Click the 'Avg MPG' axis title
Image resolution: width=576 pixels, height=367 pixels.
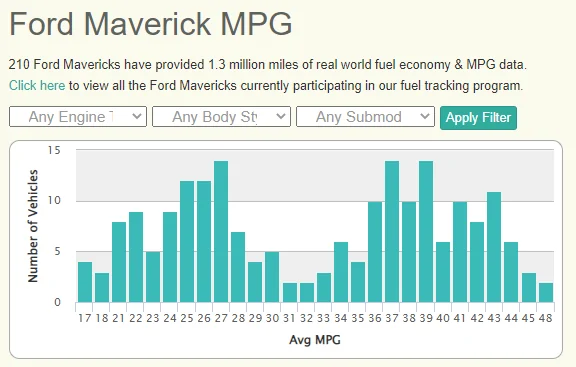315,340
